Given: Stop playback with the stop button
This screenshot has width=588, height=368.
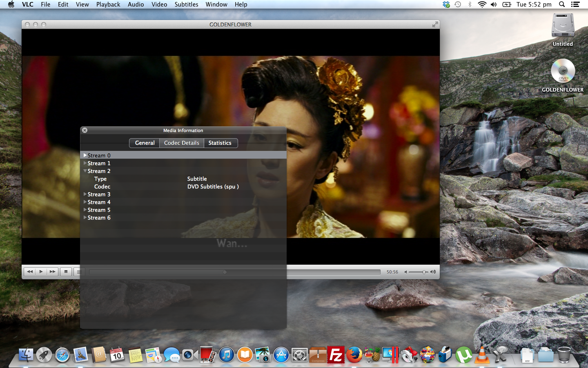Looking at the screenshot, I should 66,272.
